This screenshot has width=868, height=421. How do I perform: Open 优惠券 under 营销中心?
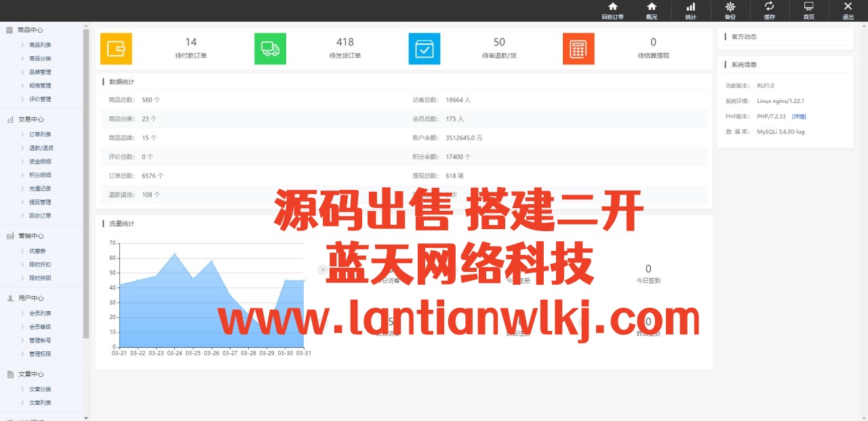click(x=37, y=251)
